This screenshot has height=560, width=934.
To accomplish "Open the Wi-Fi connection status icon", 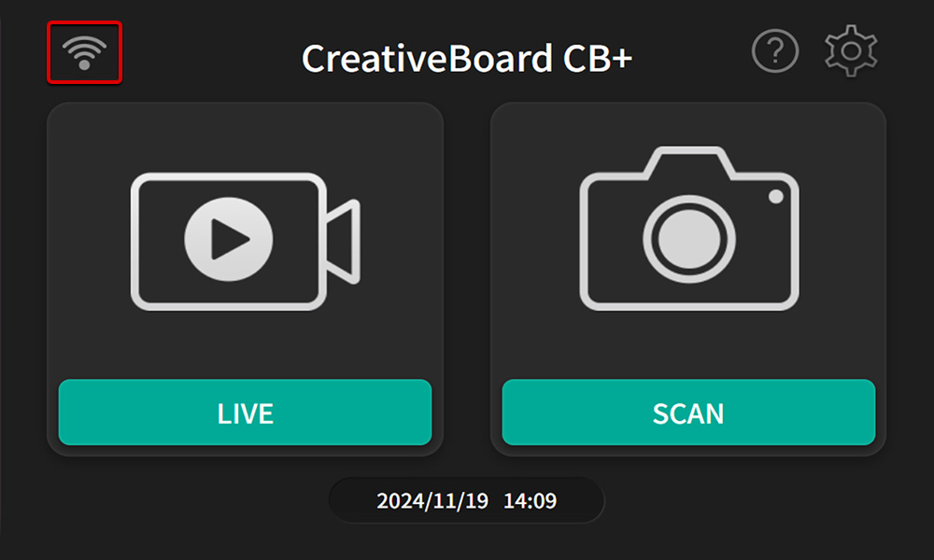I will tap(85, 52).
